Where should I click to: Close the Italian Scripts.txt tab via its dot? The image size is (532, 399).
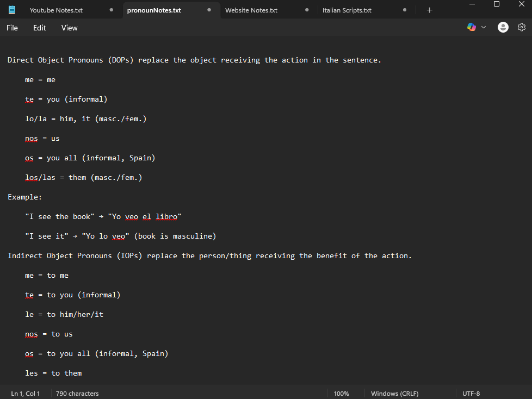[x=405, y=10]
